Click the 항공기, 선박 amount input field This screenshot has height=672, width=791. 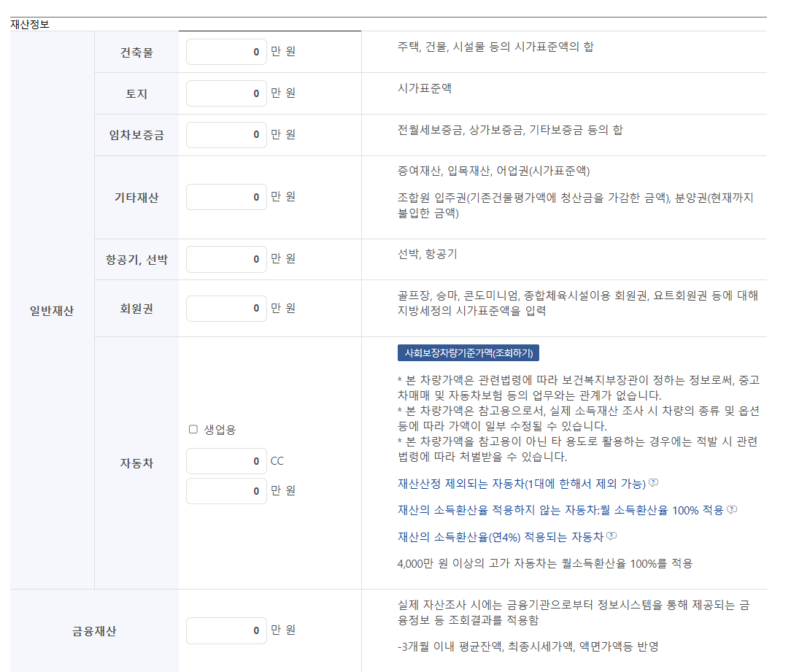pyautogui.click(x=226, y=259)
